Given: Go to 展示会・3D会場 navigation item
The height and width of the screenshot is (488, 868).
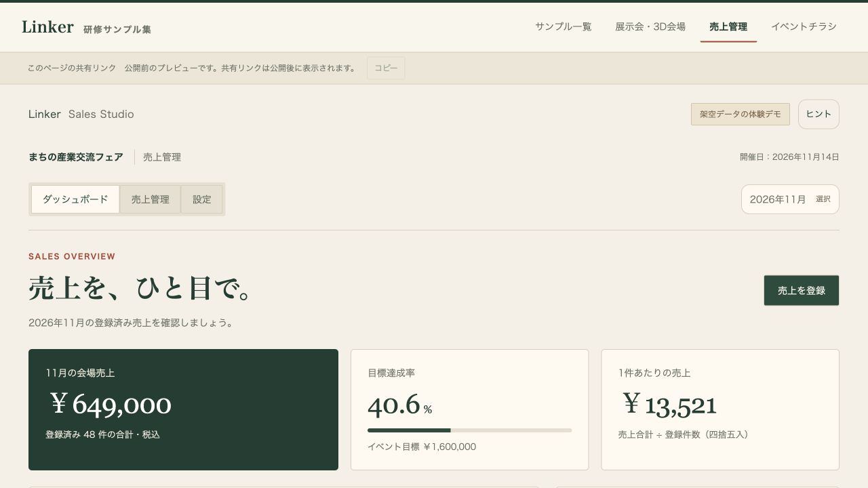Looking at the screenshot, I should pyautogui.click(x=650, y=26).
